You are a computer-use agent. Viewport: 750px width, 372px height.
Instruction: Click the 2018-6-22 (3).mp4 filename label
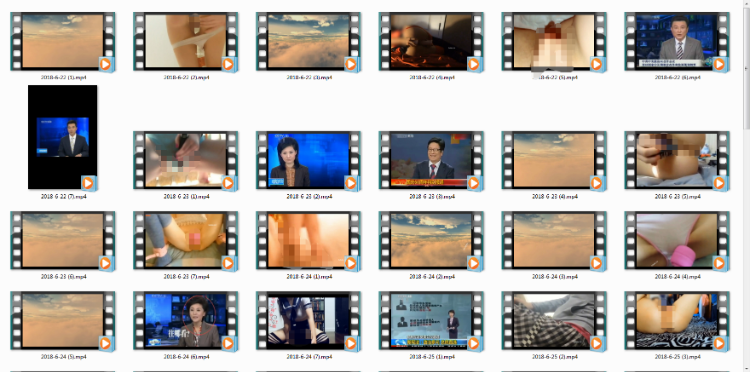tap(309, 77)
